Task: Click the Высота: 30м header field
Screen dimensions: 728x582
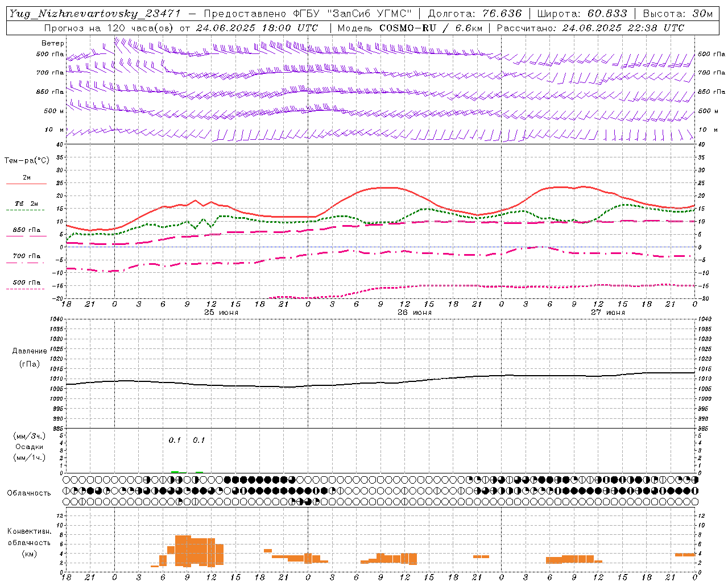Action: (x=677, y=14)
